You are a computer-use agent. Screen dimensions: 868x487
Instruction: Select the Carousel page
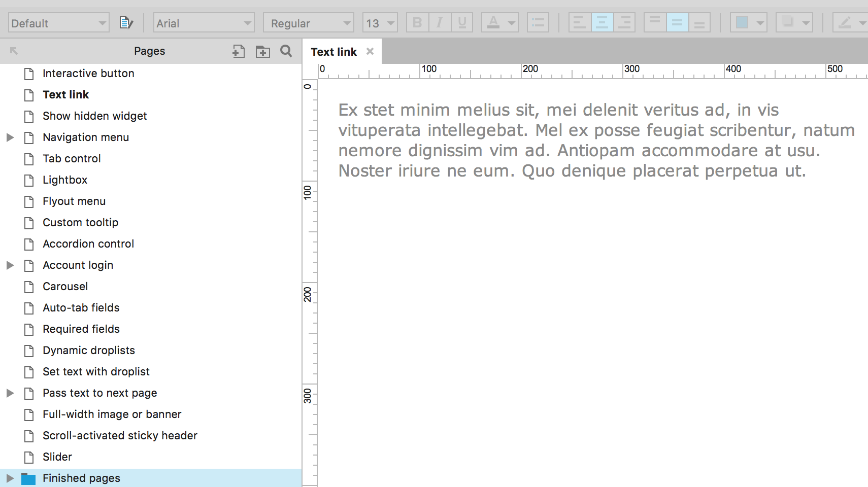[65, 286]
